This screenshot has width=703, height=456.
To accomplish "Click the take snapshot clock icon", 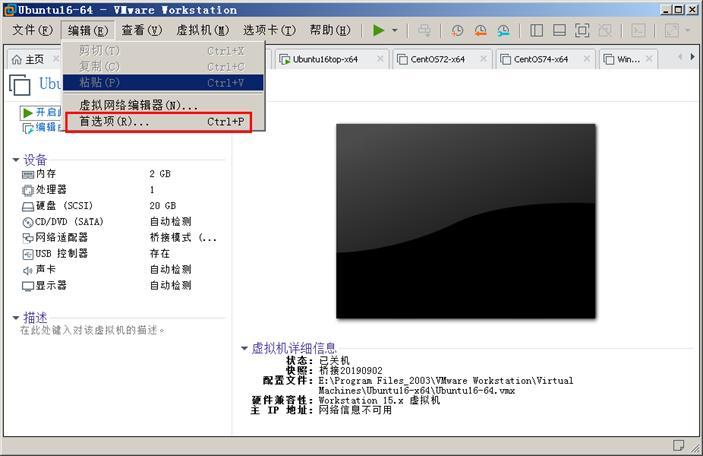I will (x=457, y=30).
